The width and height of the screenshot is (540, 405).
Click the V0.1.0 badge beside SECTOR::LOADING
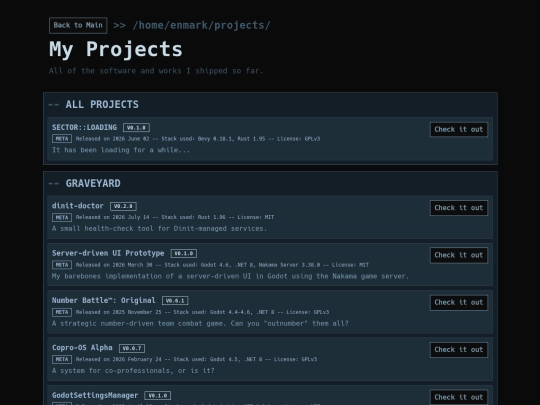click(136, 128)
